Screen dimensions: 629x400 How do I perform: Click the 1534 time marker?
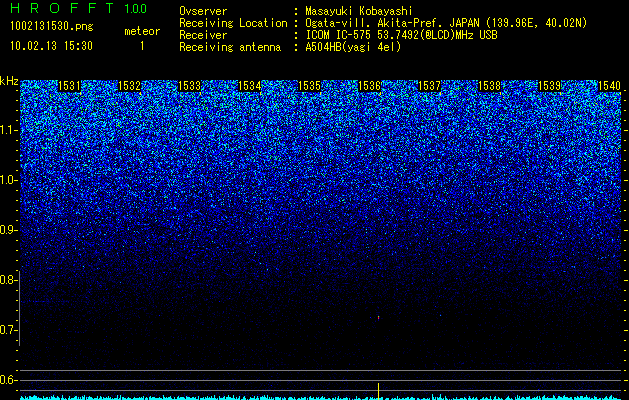(250, 86)
